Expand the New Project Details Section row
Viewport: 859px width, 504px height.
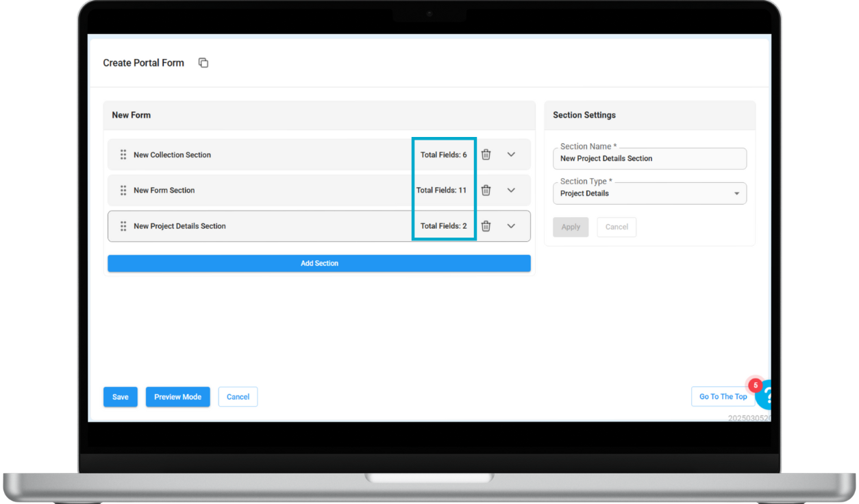[511, 226]
